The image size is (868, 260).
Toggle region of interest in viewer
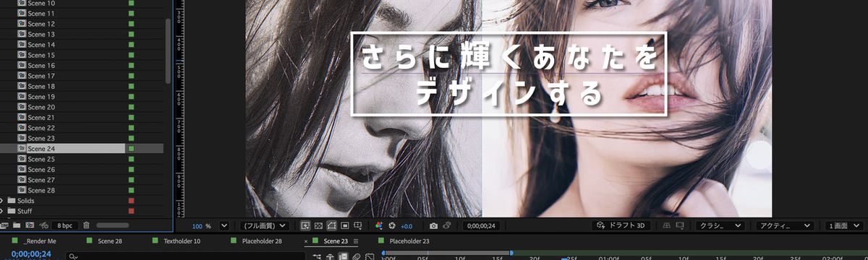[345, 225]
